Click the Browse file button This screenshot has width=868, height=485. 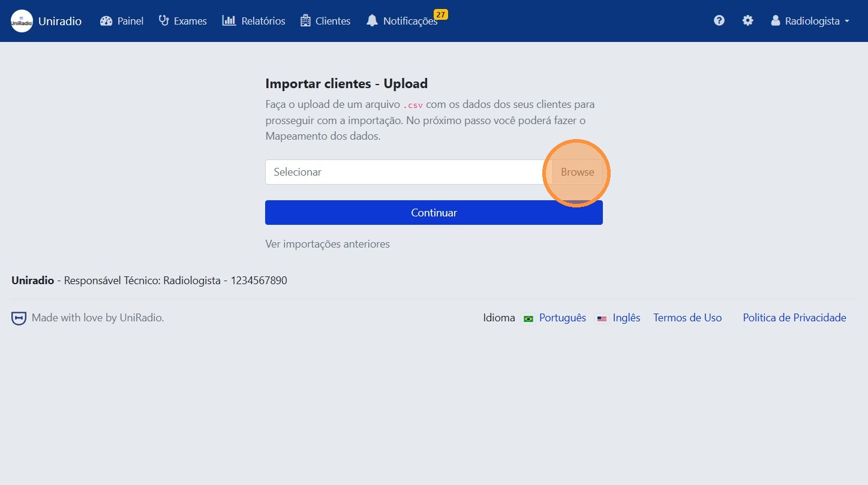pyautogui.click(x=576, y=172)
